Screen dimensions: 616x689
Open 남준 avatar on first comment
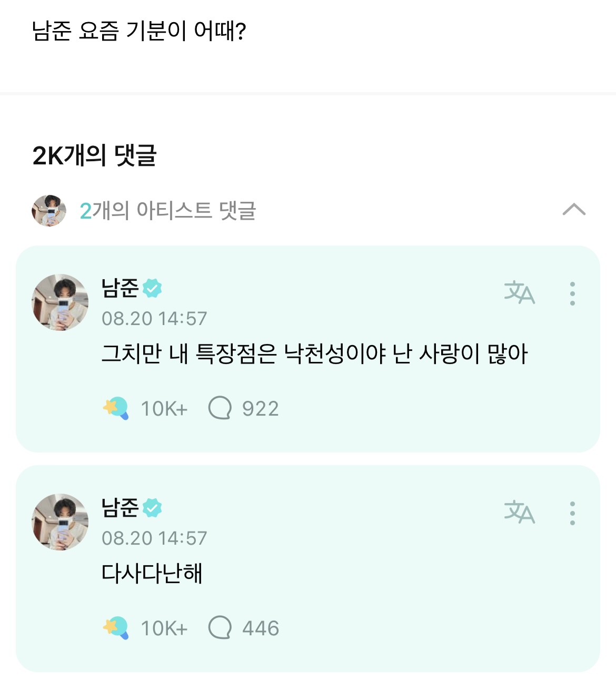(x=60, y=302)
